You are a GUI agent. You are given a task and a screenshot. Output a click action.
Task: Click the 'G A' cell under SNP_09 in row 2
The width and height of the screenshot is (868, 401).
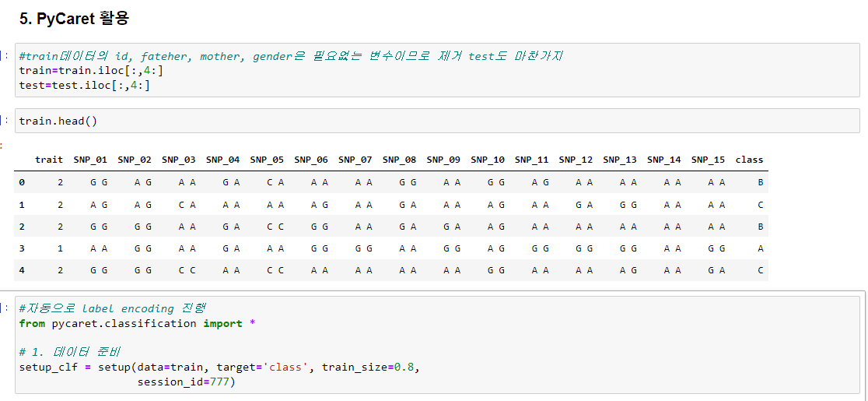pos(452,227)
